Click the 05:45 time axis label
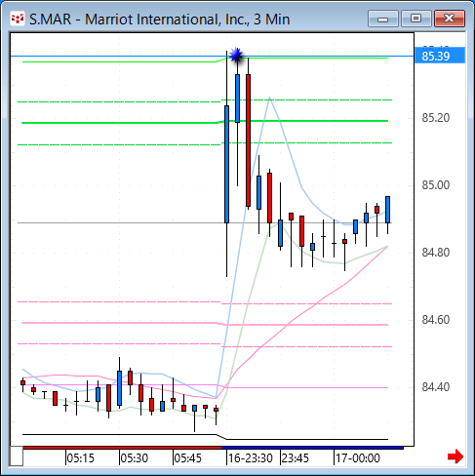475x476 pixels. point(187,458)
